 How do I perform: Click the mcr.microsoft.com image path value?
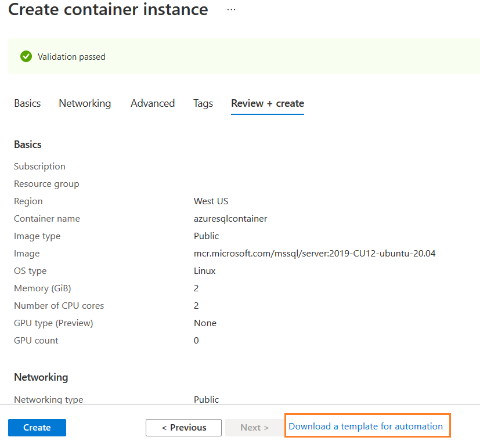click(x=315, y=254)
